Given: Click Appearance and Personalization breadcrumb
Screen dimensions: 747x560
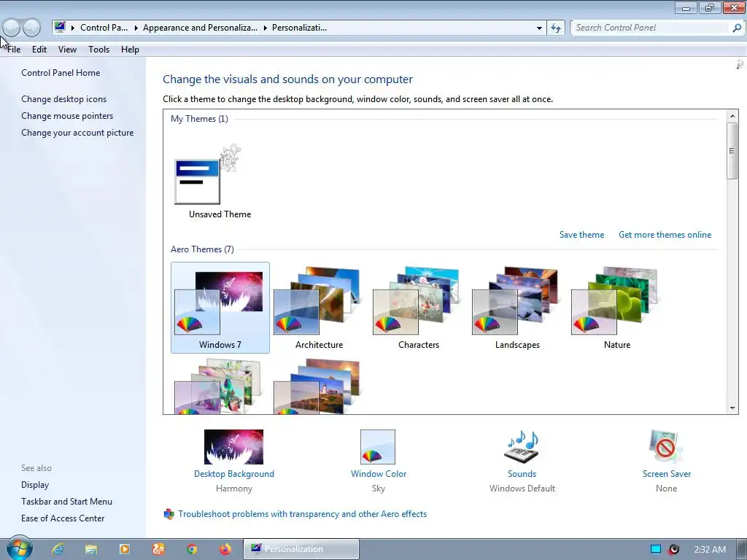Looking at the screenshot, I should click(200, 28).
